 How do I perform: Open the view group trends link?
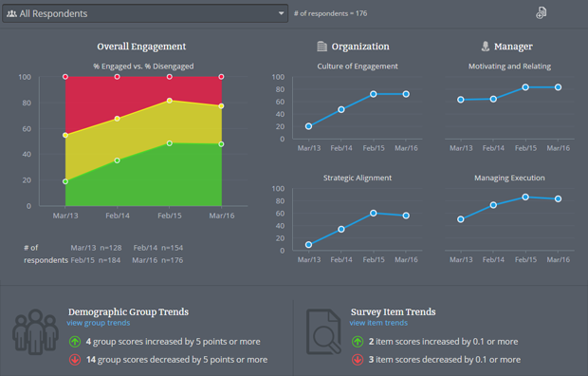pyautogui.click(x=99, y=323)
